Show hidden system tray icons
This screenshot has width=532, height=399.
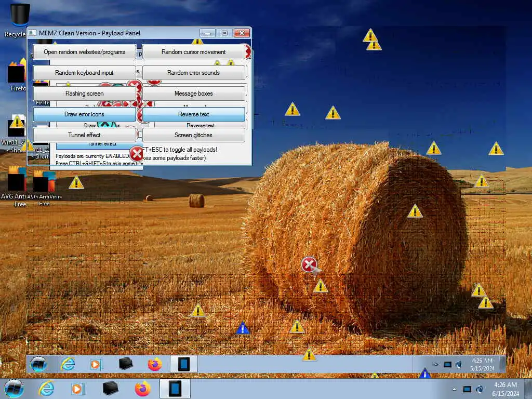pos(454,389)
